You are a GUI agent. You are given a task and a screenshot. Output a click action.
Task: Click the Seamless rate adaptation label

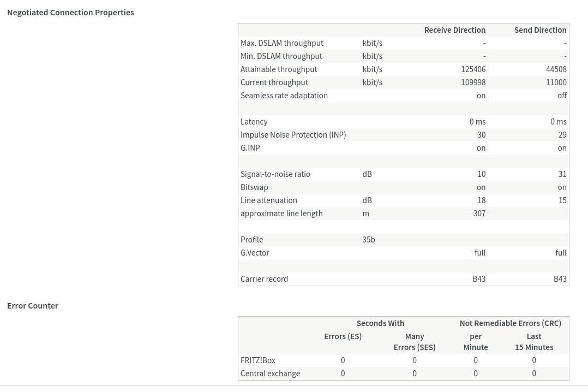click(x=284, y=96)
